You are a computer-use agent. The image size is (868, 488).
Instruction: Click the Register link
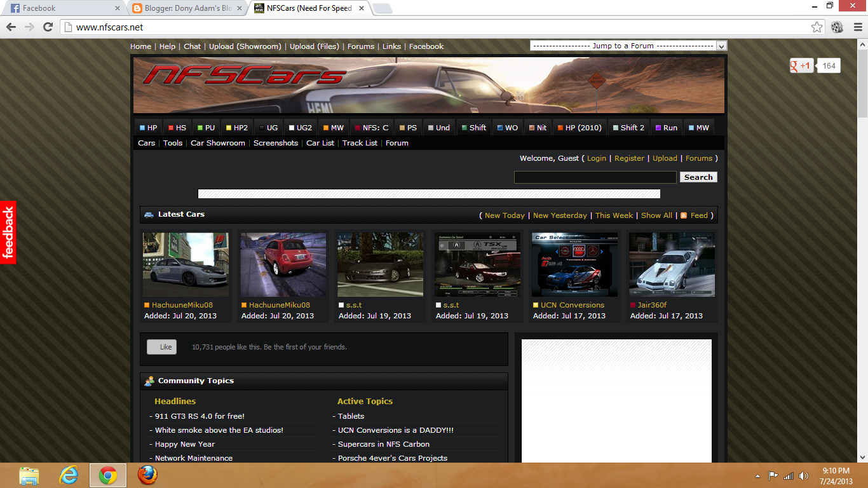(x=629, y=158)
